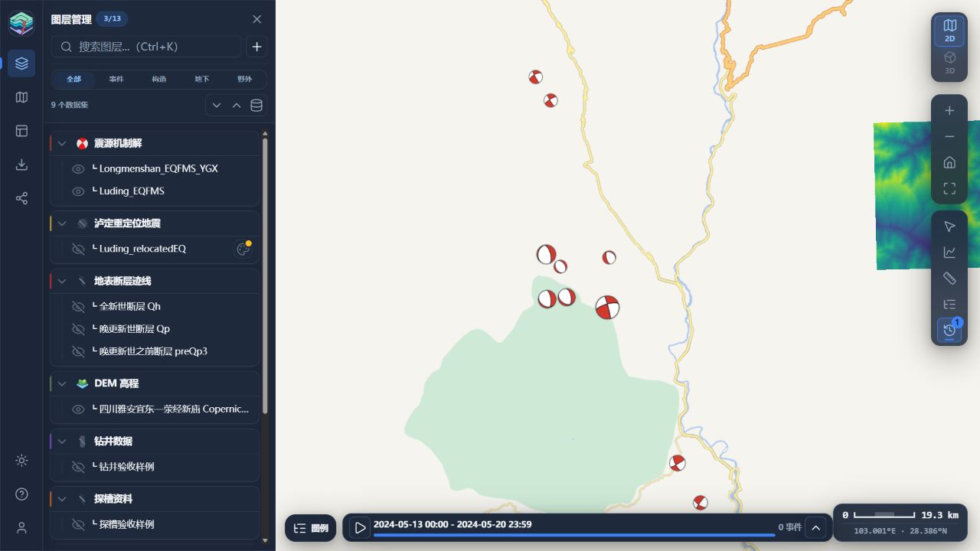Show the Luding_relocatedEQ layer
Screen dimensions: 980x551
pyautogui.click(x=78, y=249)
